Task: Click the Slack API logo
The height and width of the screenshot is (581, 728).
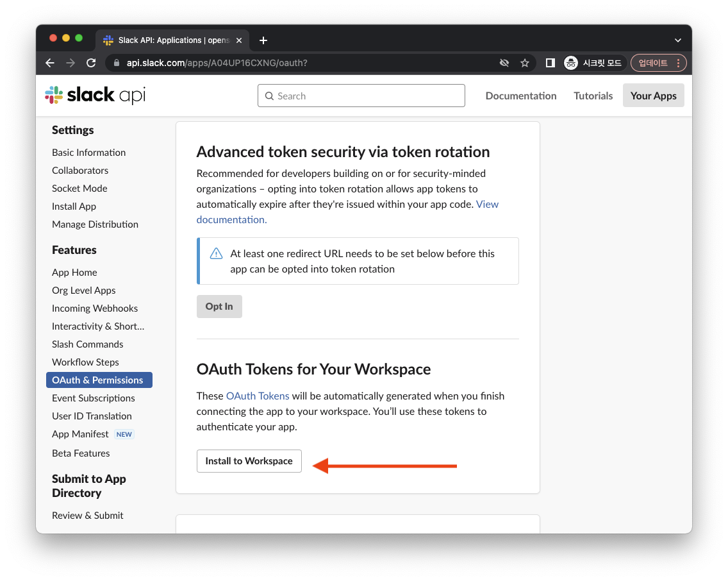Action: (x=95, y=95)
